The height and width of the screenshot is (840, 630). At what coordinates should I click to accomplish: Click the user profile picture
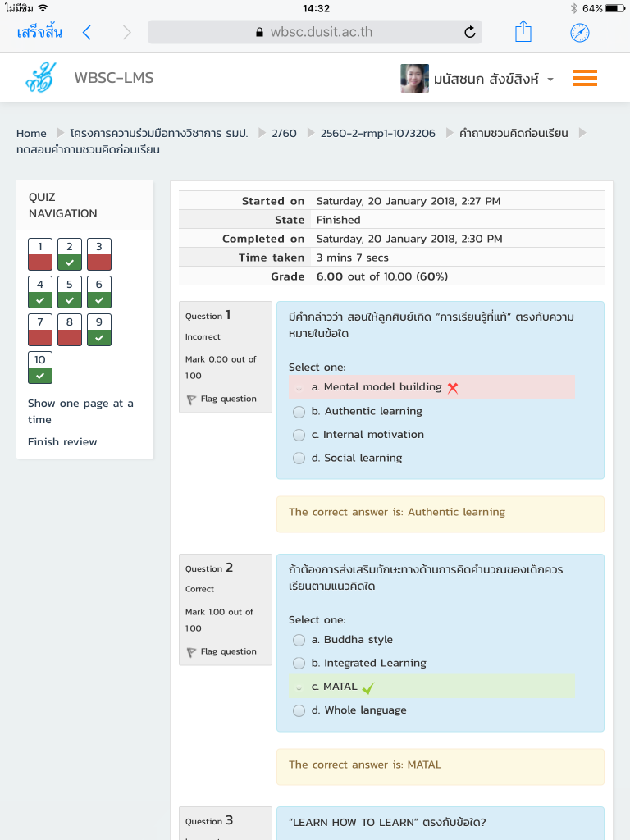pyautogui.click(x=414, y=79)
